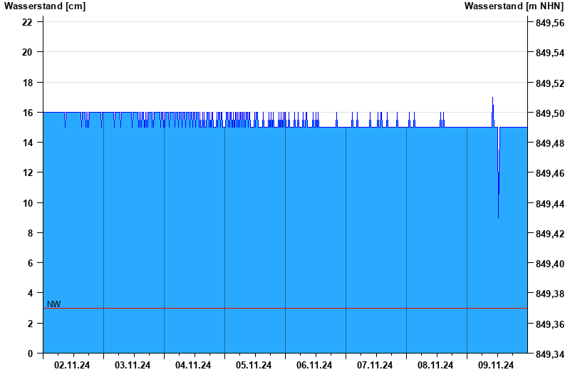Click right axis value 849,42
This screenshot has width=570, height=392.
click(x=550, y=234)
